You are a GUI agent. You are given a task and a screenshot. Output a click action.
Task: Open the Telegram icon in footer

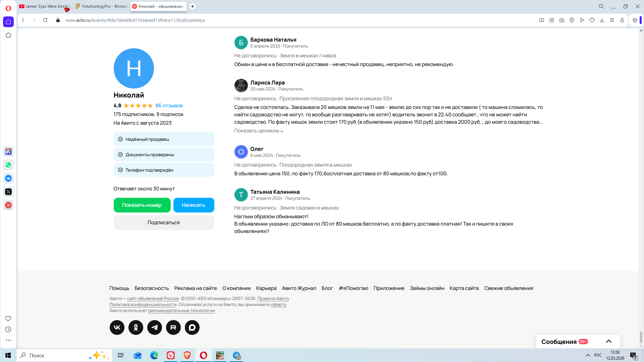point(154,327)
